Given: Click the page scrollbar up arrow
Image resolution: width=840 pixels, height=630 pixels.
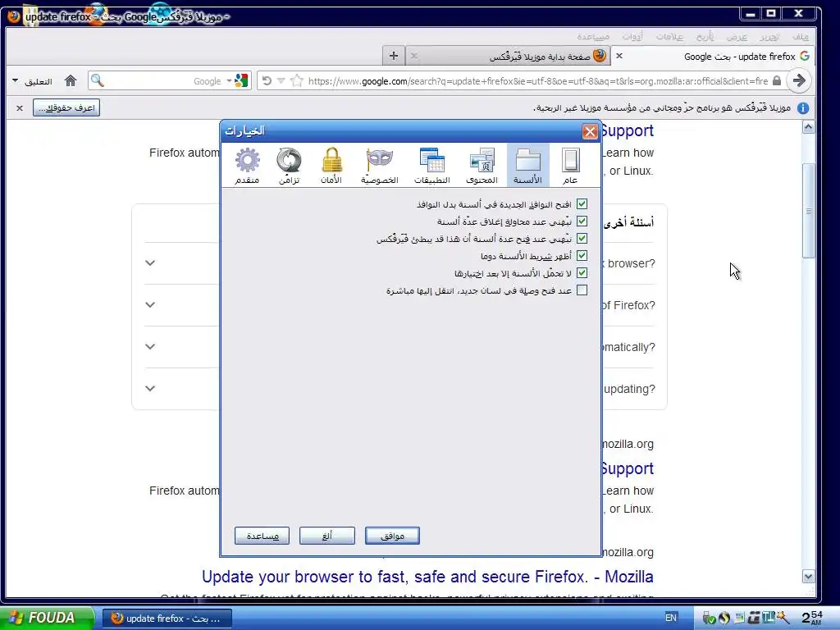Looking at the screenshot, I should click(808, 127).
